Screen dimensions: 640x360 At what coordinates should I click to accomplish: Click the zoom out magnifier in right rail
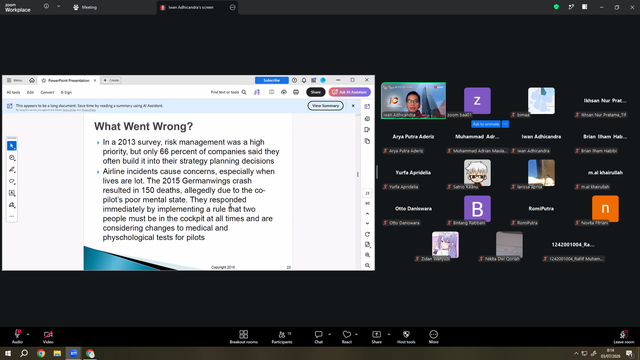click(367, 265)
